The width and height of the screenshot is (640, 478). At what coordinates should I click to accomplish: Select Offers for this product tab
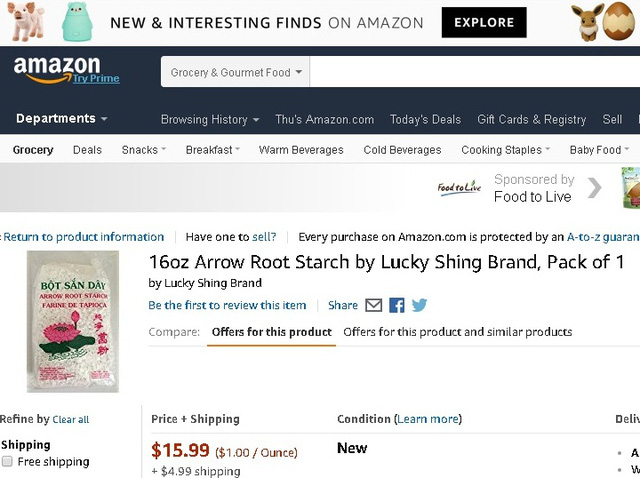[271, 332]
